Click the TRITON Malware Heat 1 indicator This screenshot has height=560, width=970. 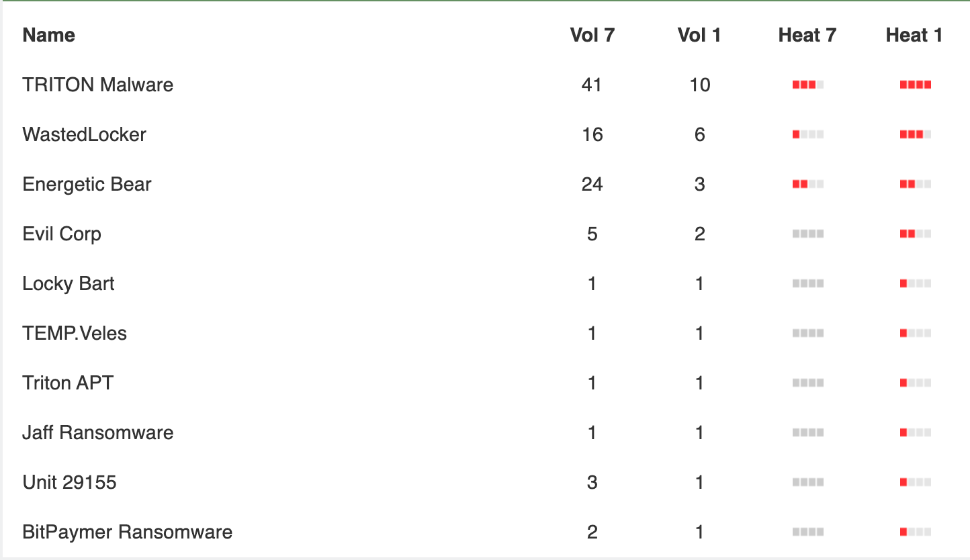tap(915, 85)
